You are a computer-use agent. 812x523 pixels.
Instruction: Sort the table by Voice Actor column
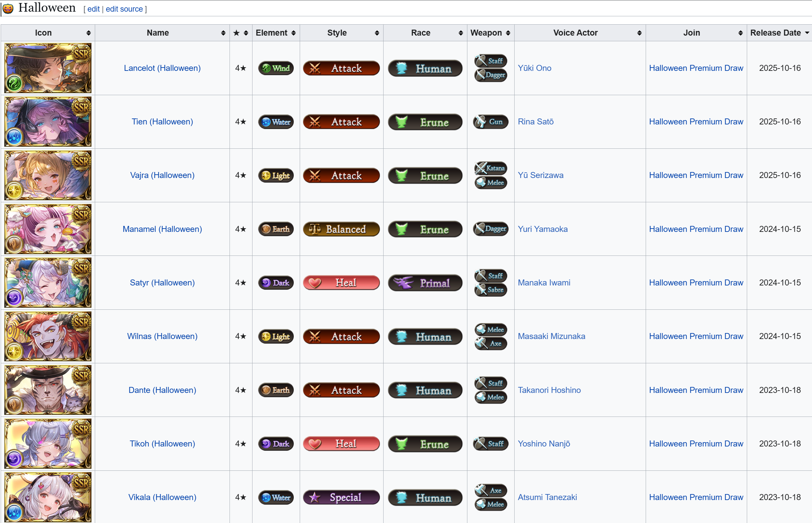tap(580, 33)
